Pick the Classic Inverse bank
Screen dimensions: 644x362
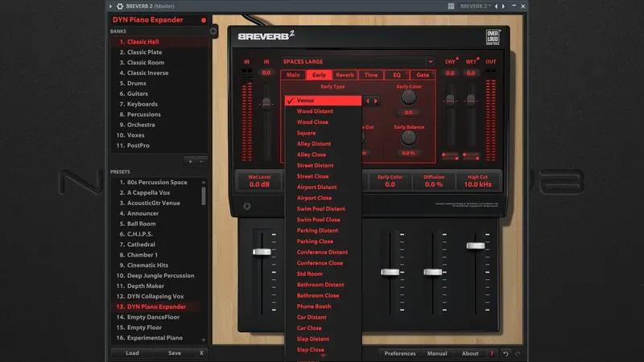pos(159,72)
